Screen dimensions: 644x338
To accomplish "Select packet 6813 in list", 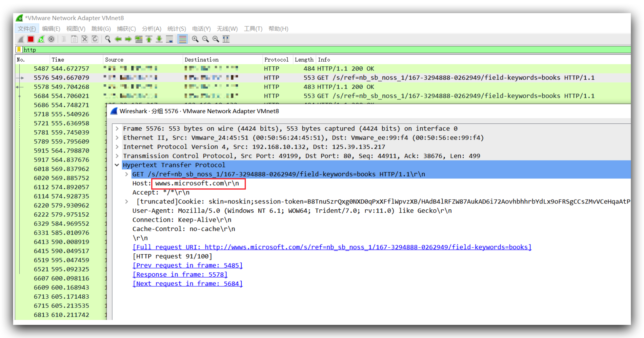I will [61, 315].
